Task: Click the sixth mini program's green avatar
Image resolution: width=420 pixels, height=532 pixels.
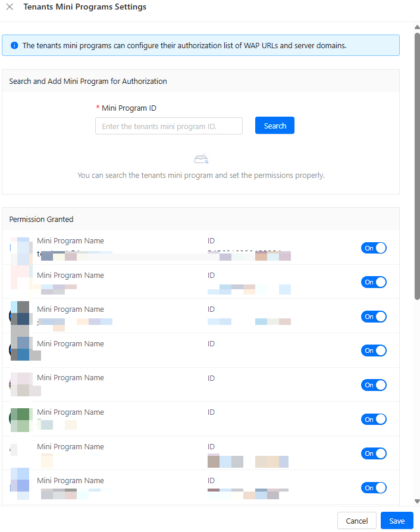Action: click(20, 418)
